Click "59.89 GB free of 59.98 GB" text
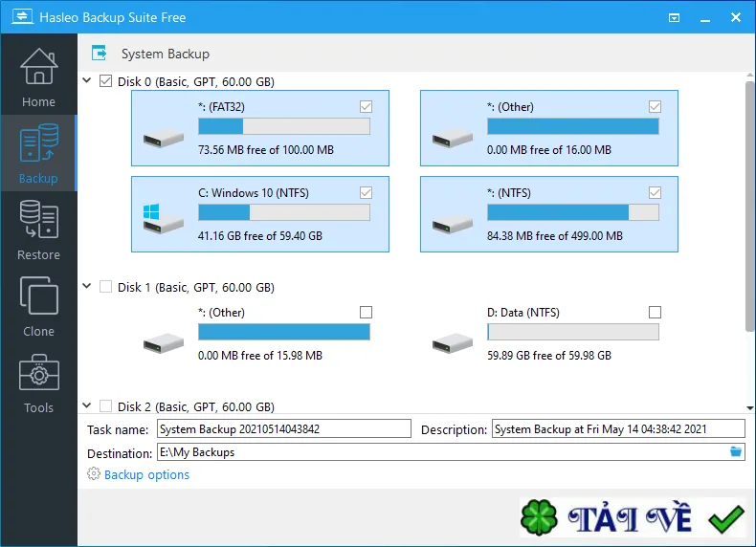The height and width of the screenshot is (547, 756). 549,355
